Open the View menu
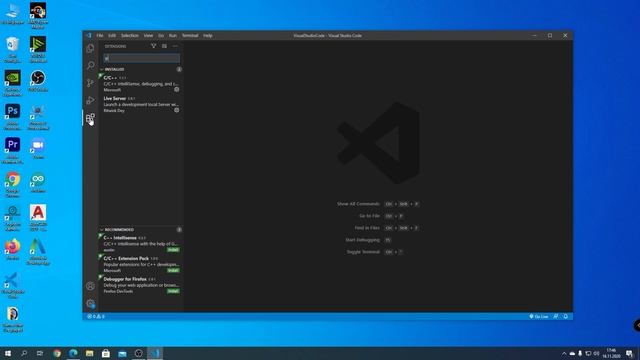This screenshot has height=360, width=640. pyautogui.click(x=148, y=36)
